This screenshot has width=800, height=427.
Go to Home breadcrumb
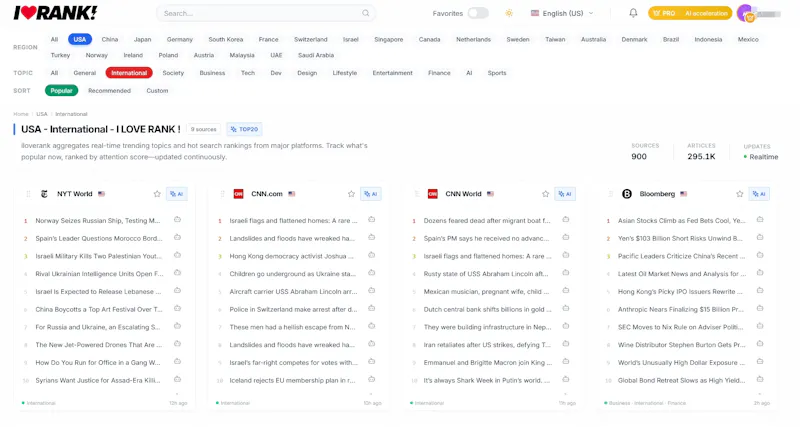tap(21, 114)
